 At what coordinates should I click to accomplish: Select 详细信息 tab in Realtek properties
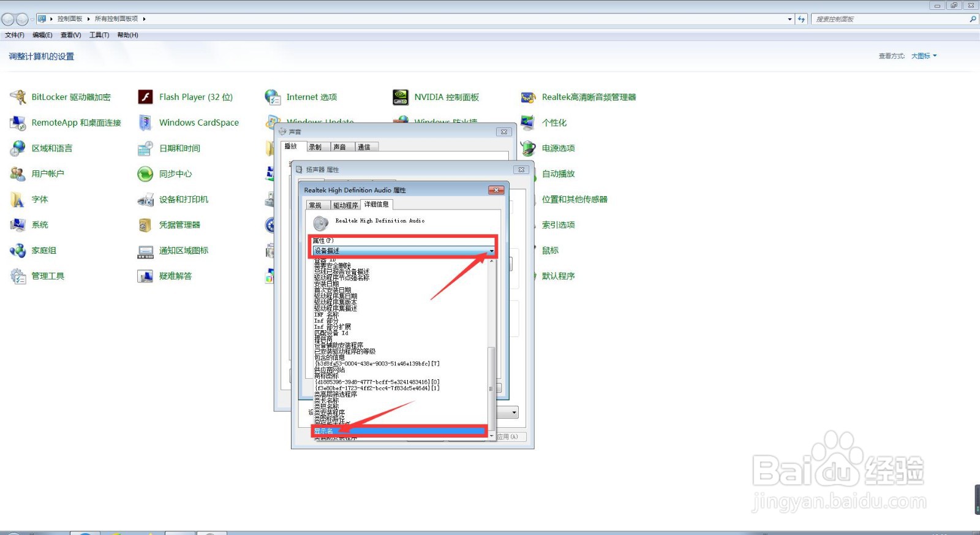(x=377, y=204)
